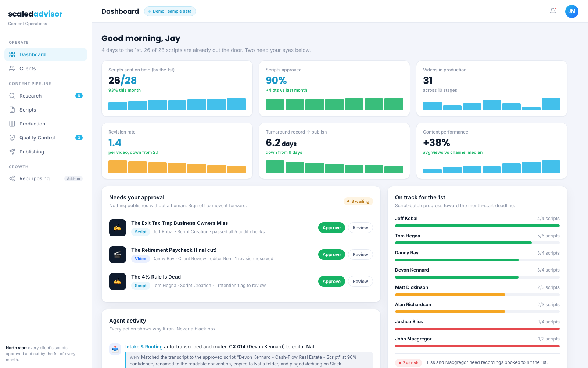Click the "Needs your approval" heading
This screenshot has width=588, height=368.
(137, 198)
